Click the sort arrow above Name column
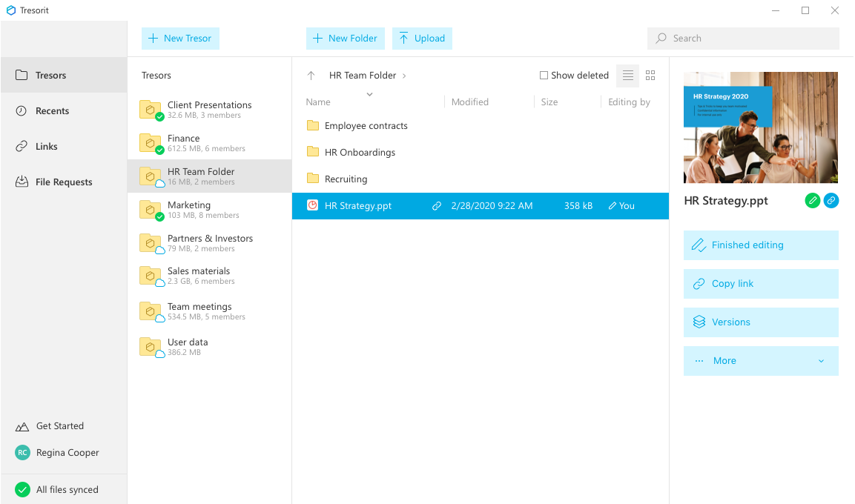Viewport: 855px width, 504px height. (x=369, y=94)
